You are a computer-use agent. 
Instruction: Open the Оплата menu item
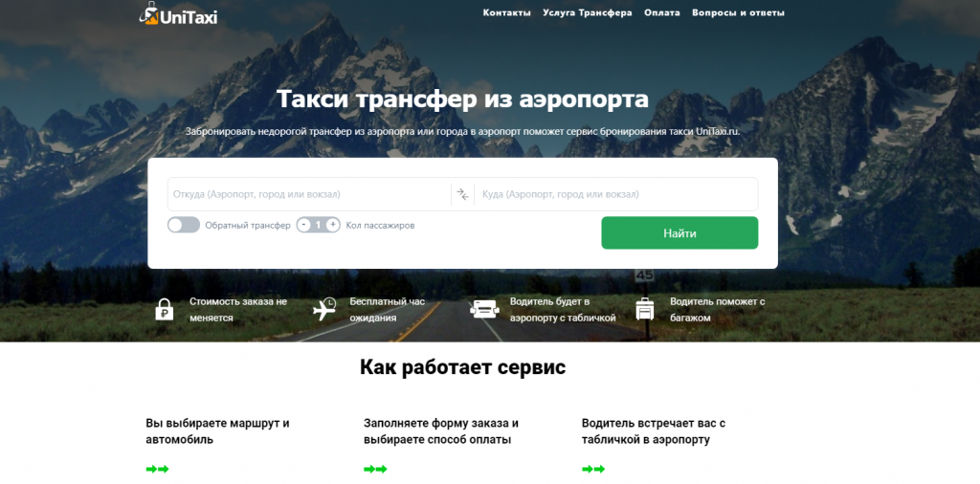[662, 12]
